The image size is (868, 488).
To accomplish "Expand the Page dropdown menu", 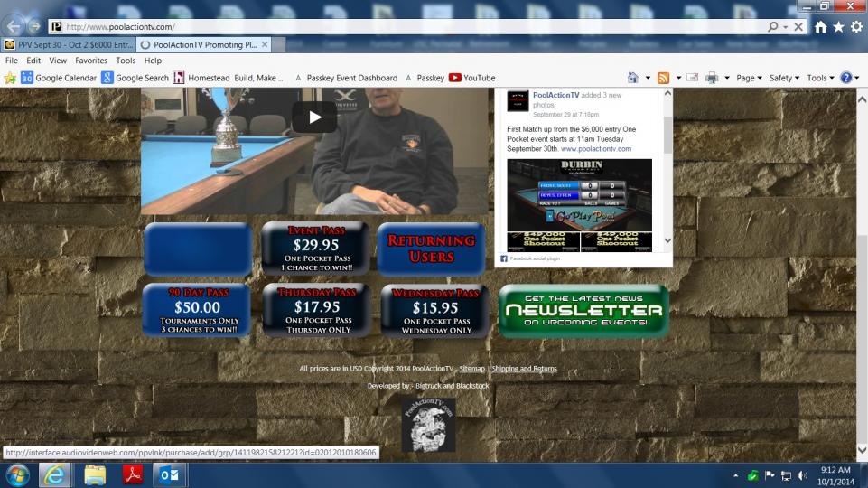I will coord(749,78).
